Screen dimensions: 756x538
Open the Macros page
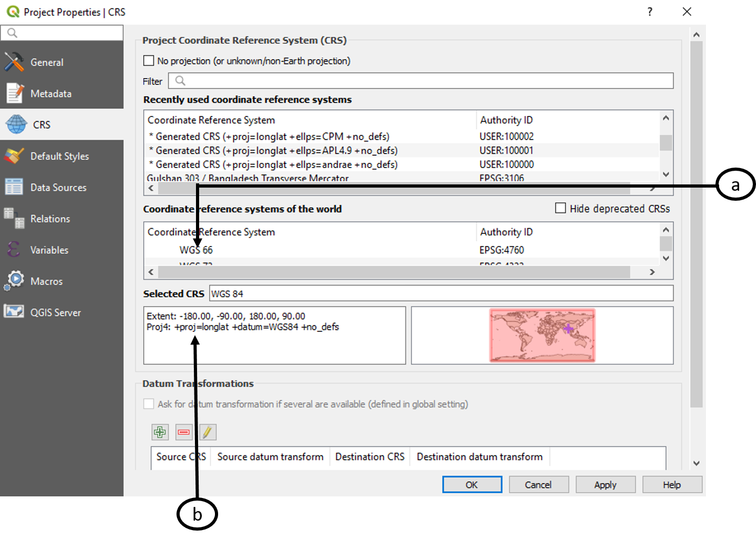point(62,281)
